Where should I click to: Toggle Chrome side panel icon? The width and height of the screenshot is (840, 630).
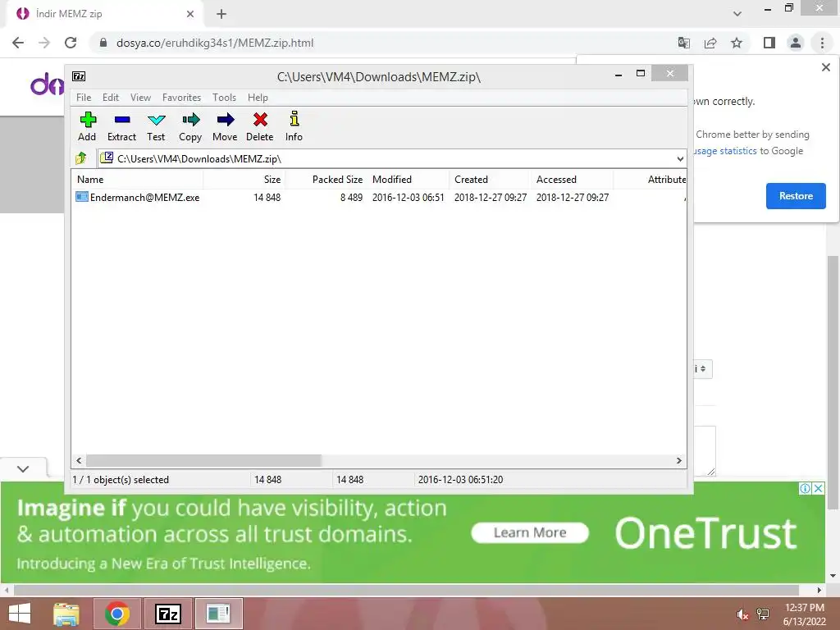point(769,43)
